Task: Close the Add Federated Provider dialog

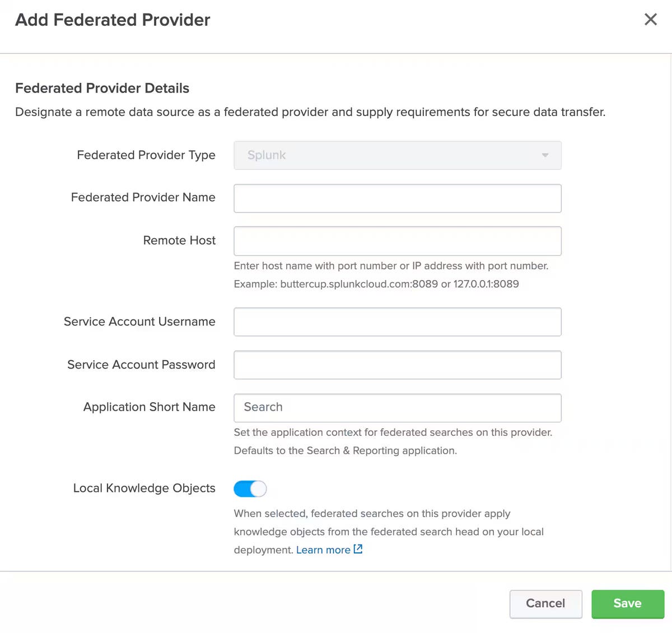Action: click(650, 20)
